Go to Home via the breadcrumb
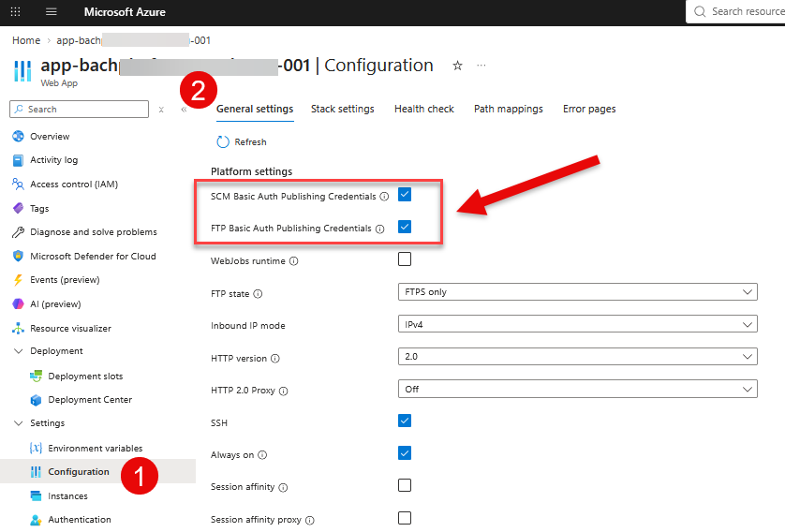 click(x=26, y=40)
